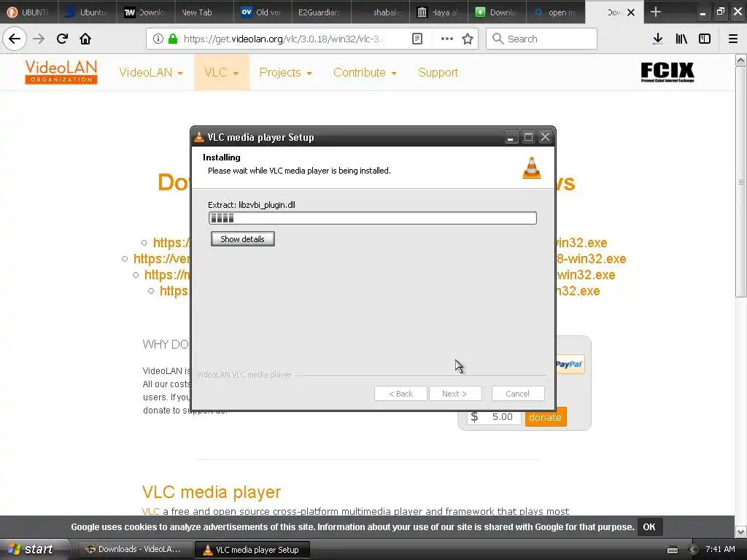Go back using the browser back arrow
Image resolution: width=747 pixels, height=560 pixels.
[x=15, y=39]
